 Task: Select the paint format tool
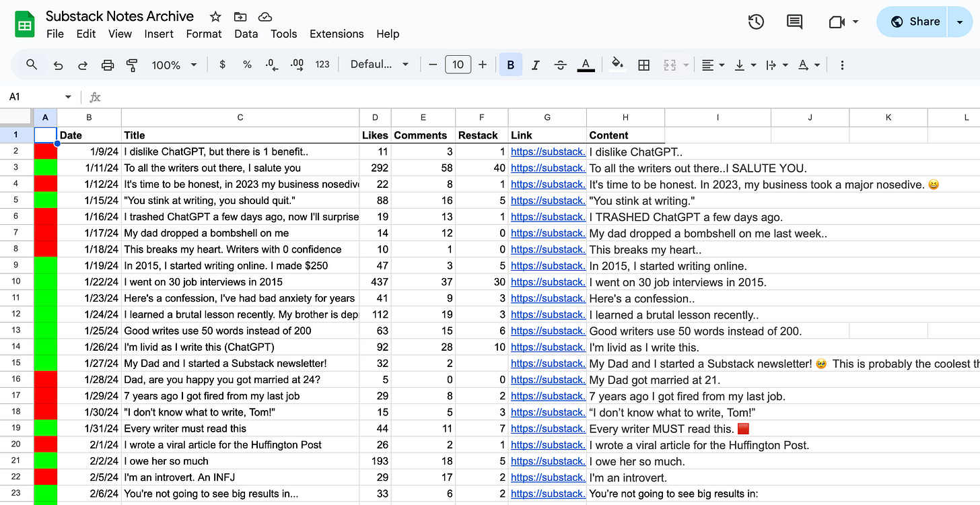pos(132,65)
